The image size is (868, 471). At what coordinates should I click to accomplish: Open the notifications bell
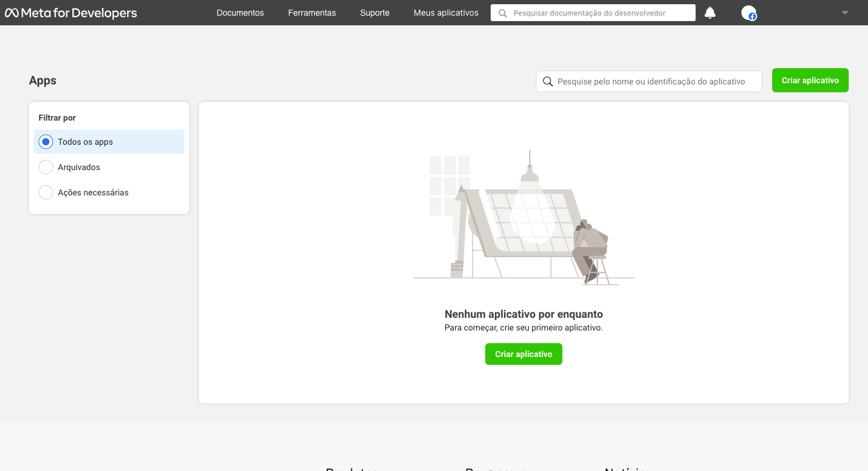[710, 13]
